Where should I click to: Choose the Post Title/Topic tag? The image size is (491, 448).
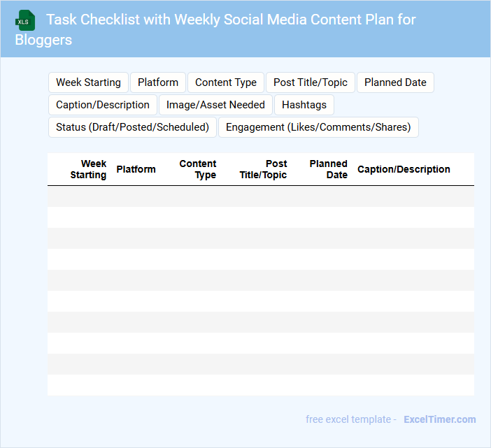(311, 82)
